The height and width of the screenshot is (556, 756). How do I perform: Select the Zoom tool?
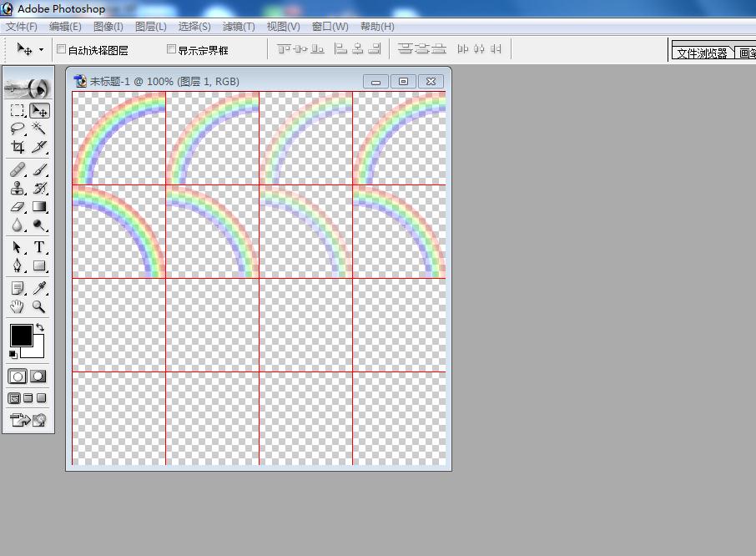(39, 306)
